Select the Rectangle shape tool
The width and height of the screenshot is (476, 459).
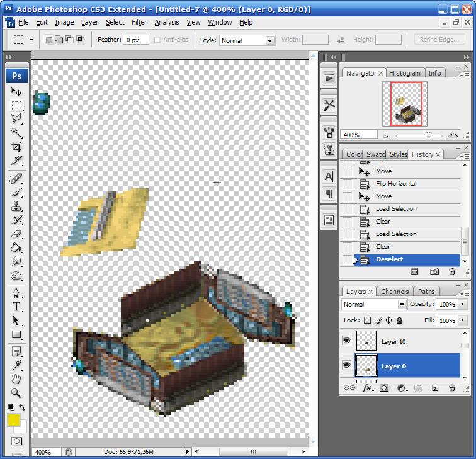coord(16,334)
